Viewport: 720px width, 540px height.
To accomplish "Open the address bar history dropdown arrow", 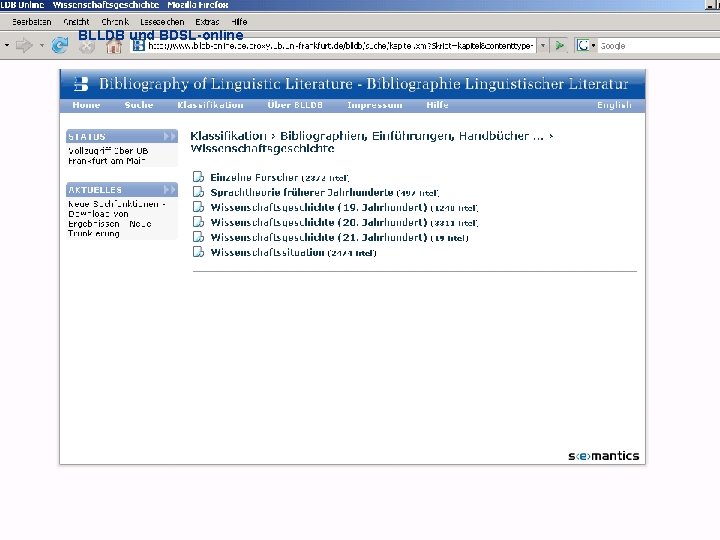I will tap(543, 45).
